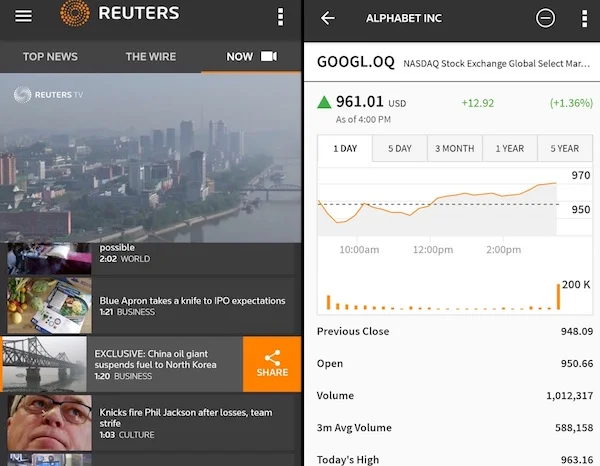Tap the 1:20 BUSINESS label
The height and width of the screenshot is (466, 600).
tap(123, 376)
